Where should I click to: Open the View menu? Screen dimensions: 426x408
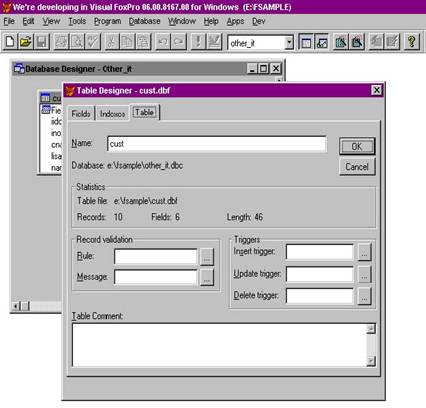coord(51,21)
